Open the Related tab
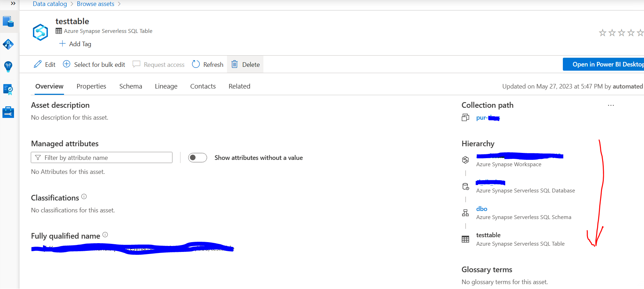This screenshot has width=644, height=289. [239, 86]
